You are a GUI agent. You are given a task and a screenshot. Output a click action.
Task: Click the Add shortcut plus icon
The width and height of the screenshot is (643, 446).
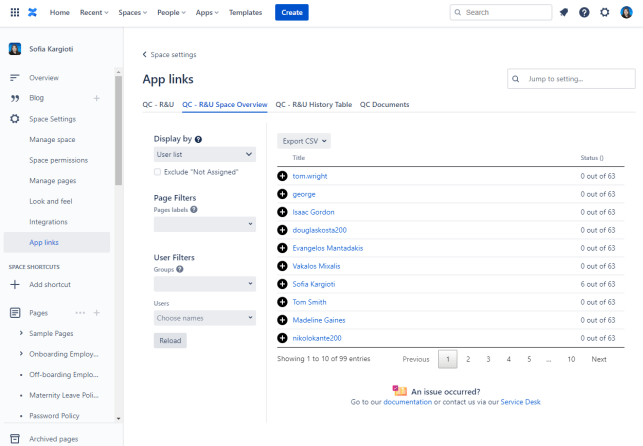[x=15, y=284]
